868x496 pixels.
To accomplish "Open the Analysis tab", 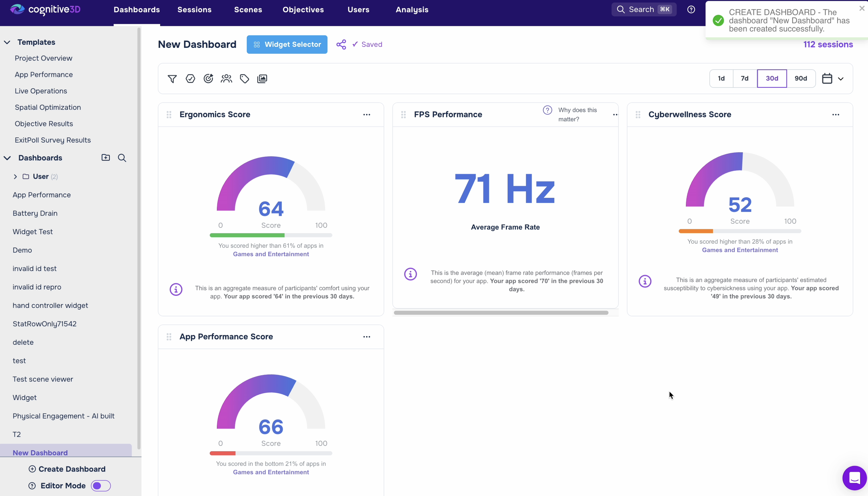I will tap(412, 10).
